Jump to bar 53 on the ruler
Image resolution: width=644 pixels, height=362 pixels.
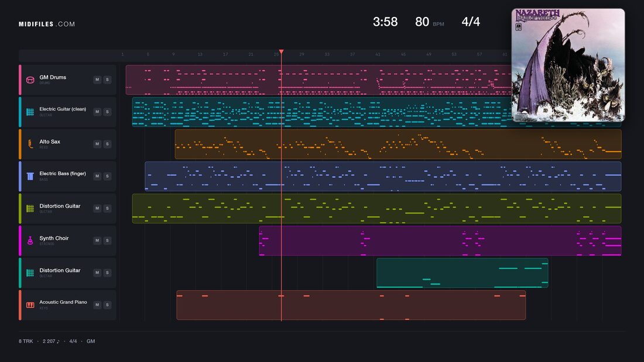coord(454,54)
